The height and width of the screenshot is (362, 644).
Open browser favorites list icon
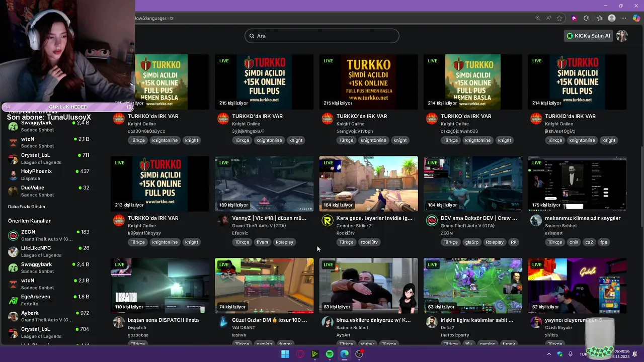600,18
